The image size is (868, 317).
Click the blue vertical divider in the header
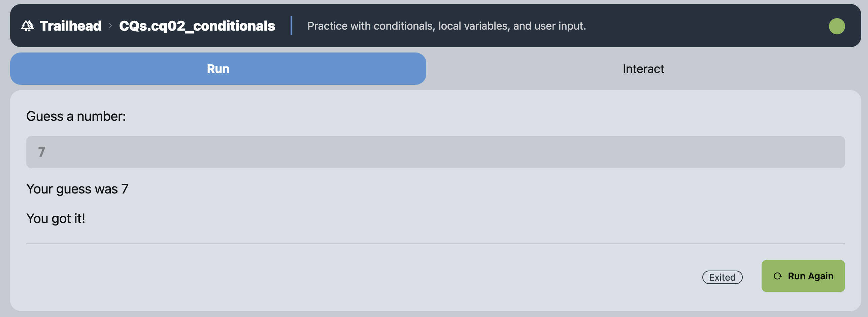[x=291, y=26]
